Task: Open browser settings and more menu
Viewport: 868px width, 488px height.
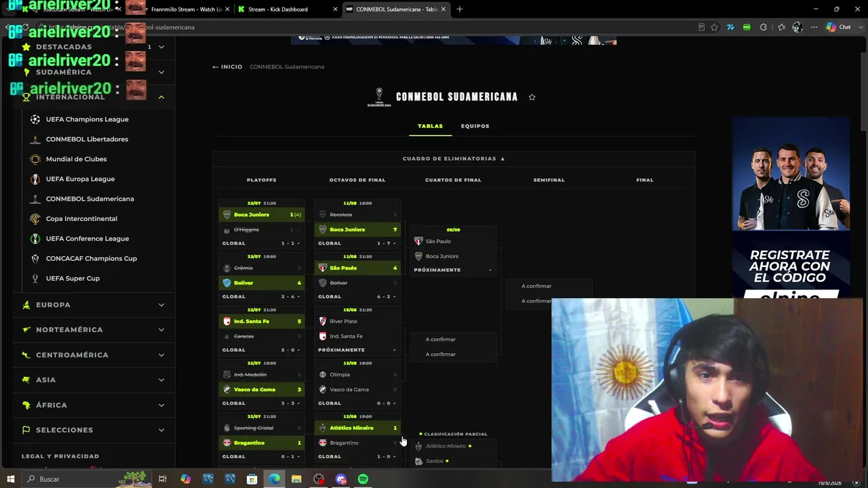Action: [814, 27]
